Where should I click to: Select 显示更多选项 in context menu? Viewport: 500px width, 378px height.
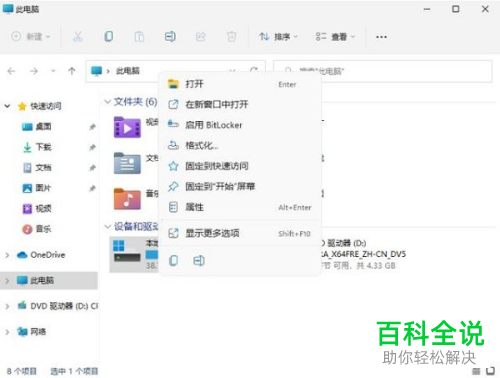click(x=240, y=233)
